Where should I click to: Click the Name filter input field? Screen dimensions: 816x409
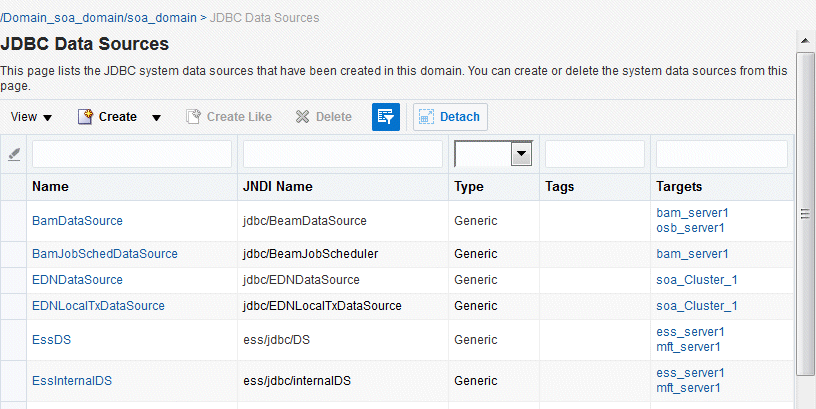click(x=132, y=154)
